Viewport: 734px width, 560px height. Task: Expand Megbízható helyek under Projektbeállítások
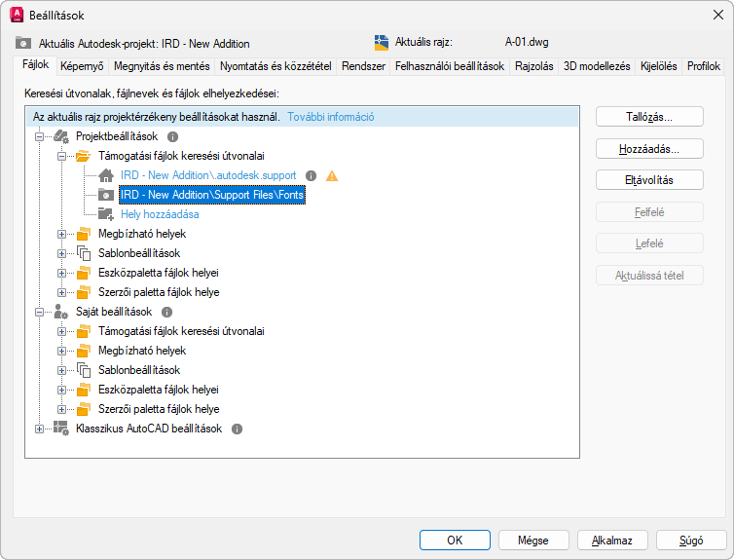coord(62,234)
